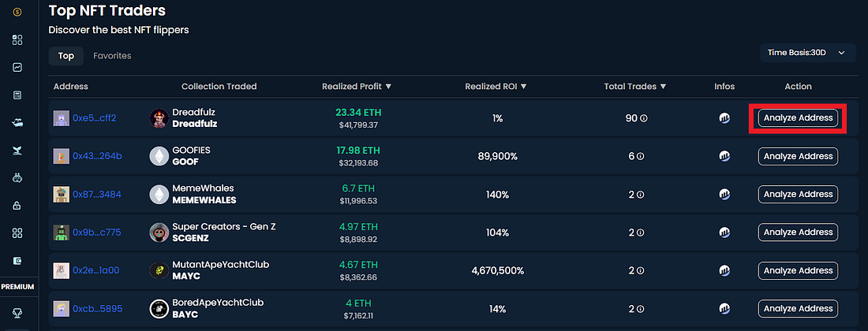Sort by Total Trades column arrow
This screenshot has height=331, width=868.
(663, 87)
